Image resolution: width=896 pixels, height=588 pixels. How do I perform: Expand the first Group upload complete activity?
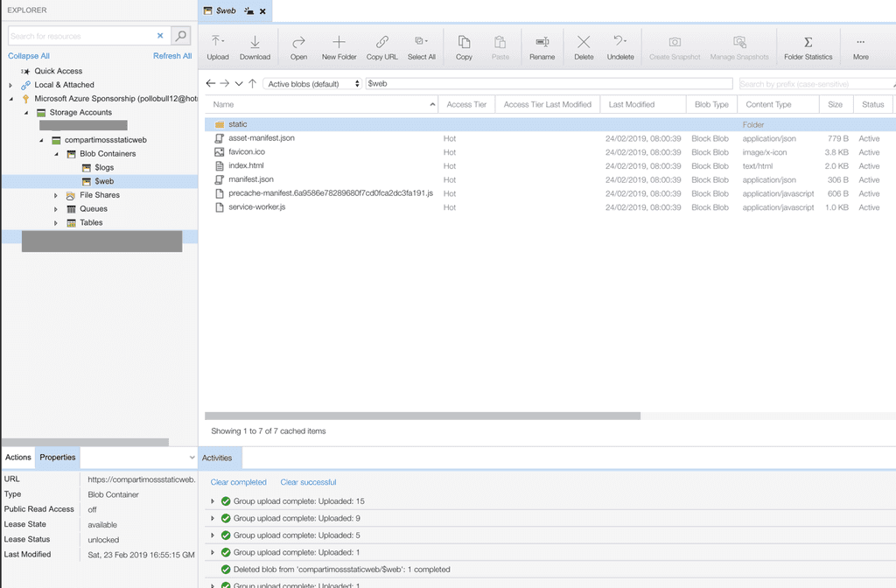tap(212, 501)
